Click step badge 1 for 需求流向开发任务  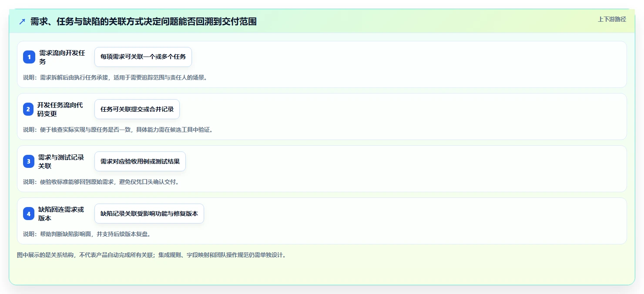tap(29, 57)
